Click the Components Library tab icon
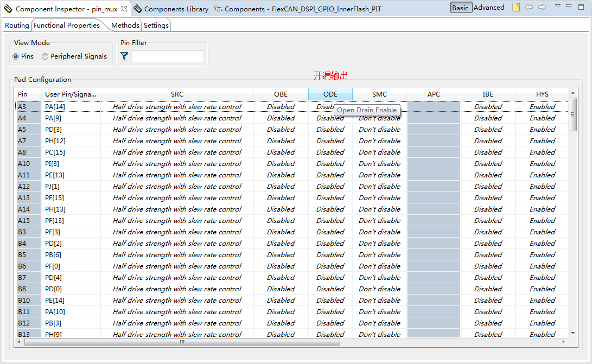This screenshot has width=592, height=364. pyautogui.click(x=138, y=9)
